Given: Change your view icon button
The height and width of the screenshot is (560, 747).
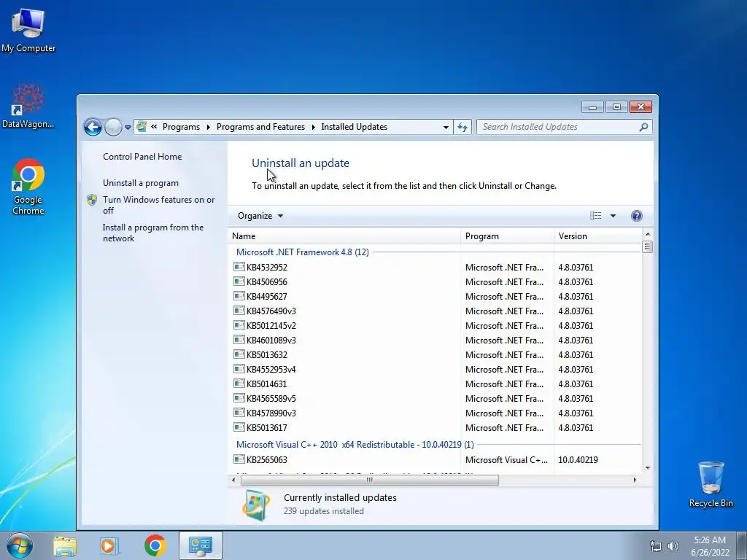Looking at the screenshot, I should 595,216.
